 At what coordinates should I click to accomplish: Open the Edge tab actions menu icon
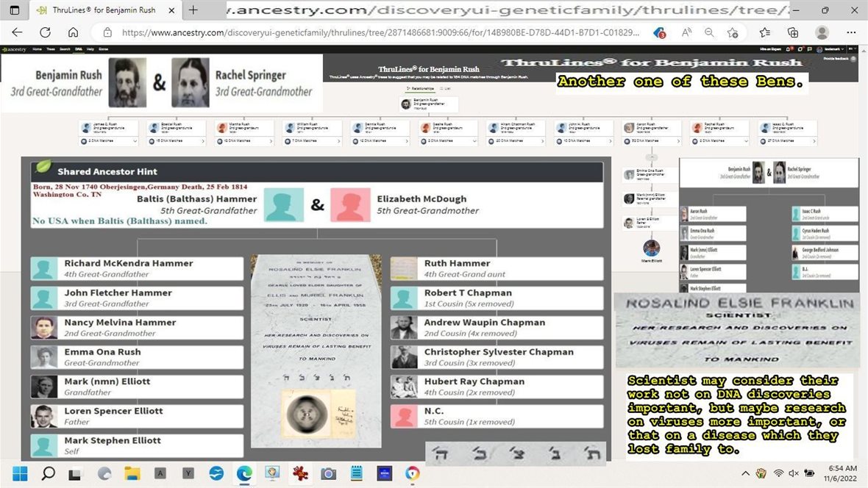click(14, 10)
